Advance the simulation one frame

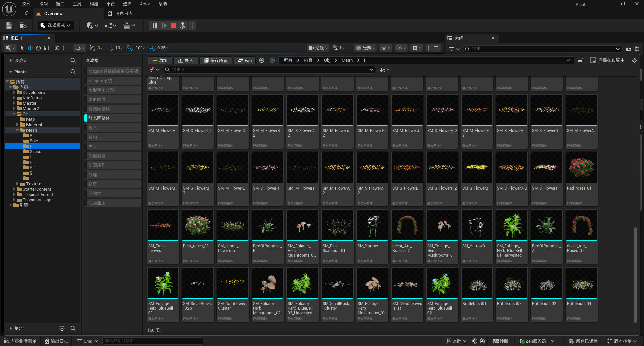click(x=164, y=26)
